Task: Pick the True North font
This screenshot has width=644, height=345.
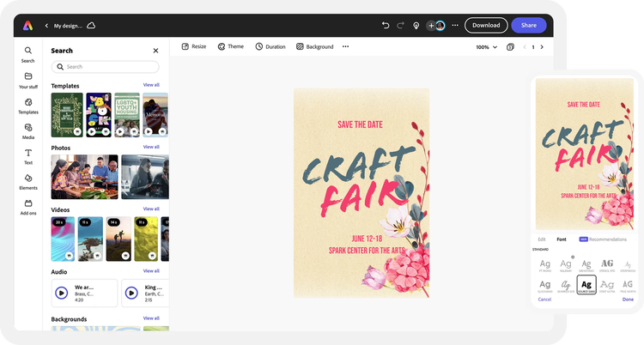Action: pyautogui.click(x=628, y=286)
